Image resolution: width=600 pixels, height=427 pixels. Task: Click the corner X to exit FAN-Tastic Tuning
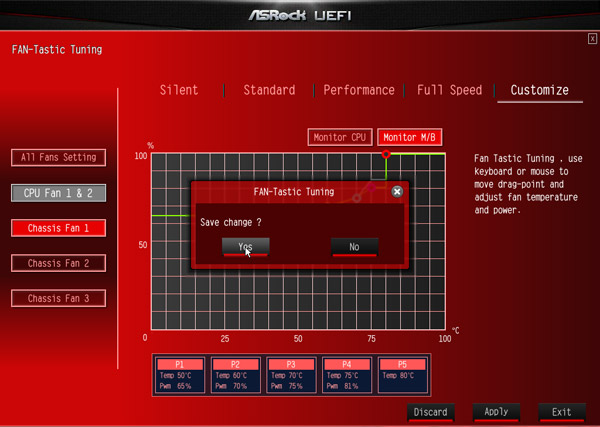[x=592, y=39]
